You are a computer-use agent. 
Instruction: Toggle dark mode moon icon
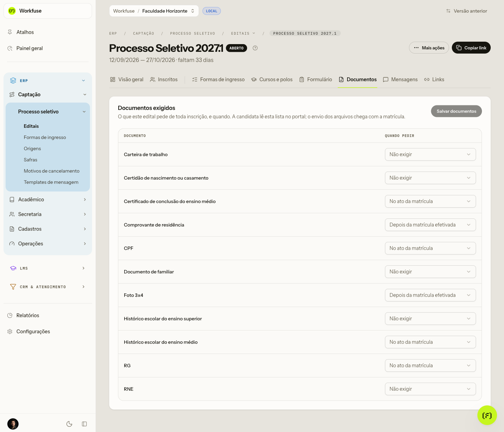(69, 424)
